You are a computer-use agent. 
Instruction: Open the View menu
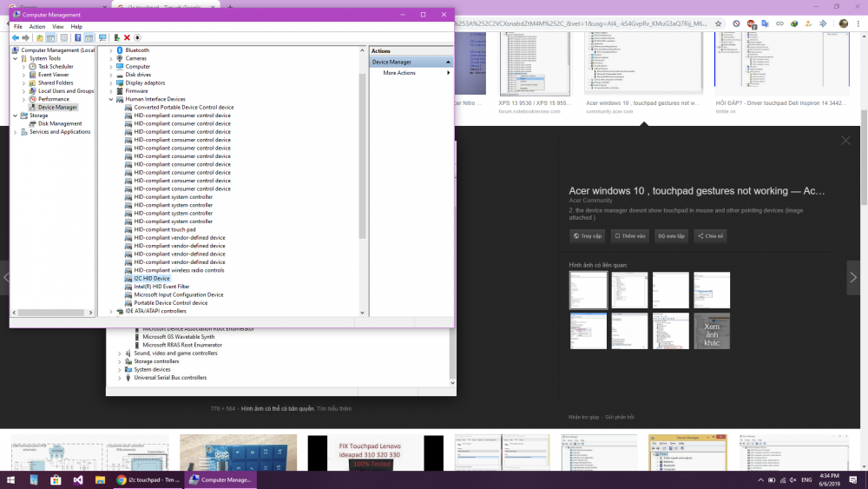pyautogui.click(x=58, y=27)
